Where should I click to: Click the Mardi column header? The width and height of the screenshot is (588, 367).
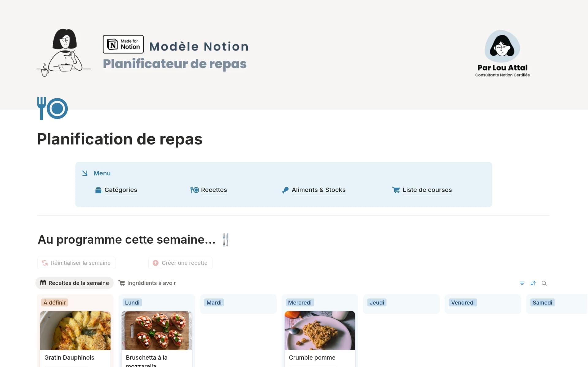click(214, 303)
